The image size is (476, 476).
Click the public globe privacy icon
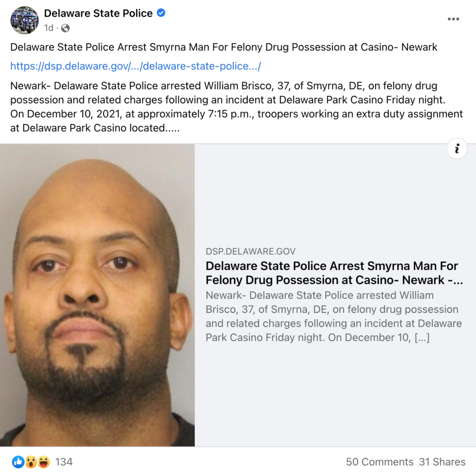(x=65, y=28)
